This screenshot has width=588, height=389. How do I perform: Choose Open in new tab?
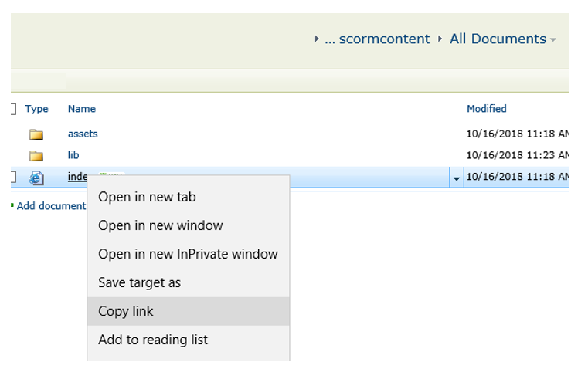[147, 197]
